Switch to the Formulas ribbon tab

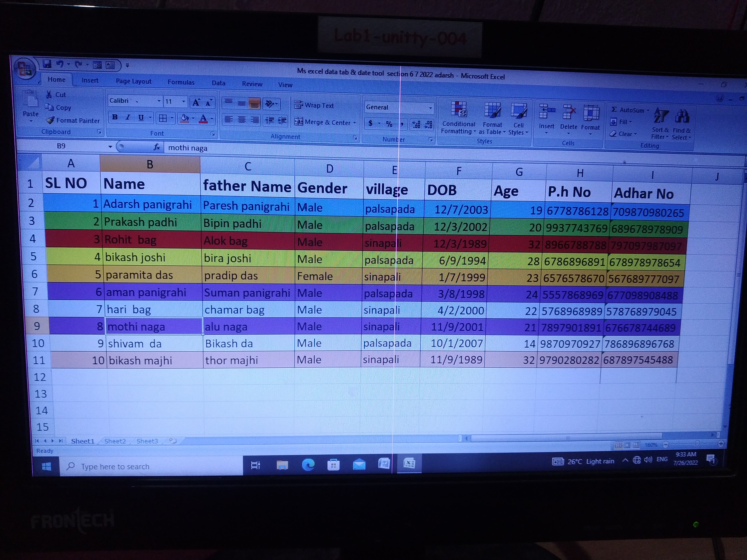click(181, 82)
